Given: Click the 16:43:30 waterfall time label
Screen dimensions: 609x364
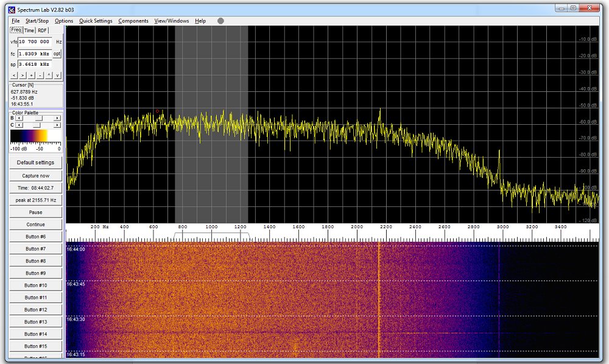Looking at the screenshot, I should pyautogui.click(x=76, y=320).
